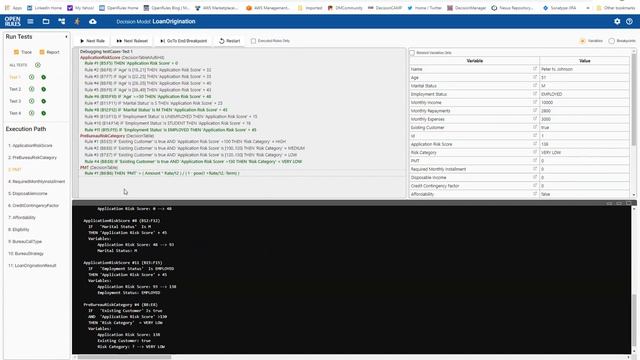Viewport: 640px width, 360px height.
Task: Click the OpenRules logo
Action: (12, 21)
